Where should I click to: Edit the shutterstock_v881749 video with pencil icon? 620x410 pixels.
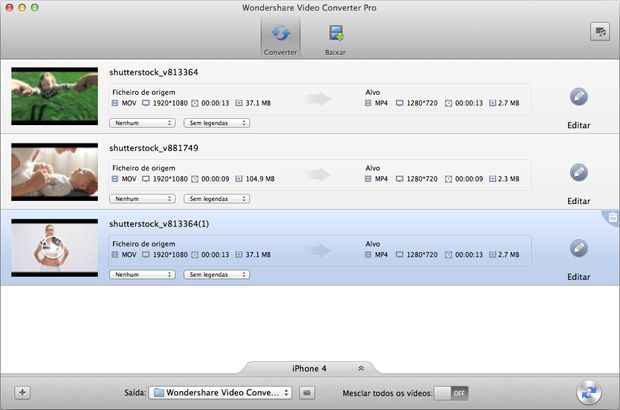click(578, 172)
